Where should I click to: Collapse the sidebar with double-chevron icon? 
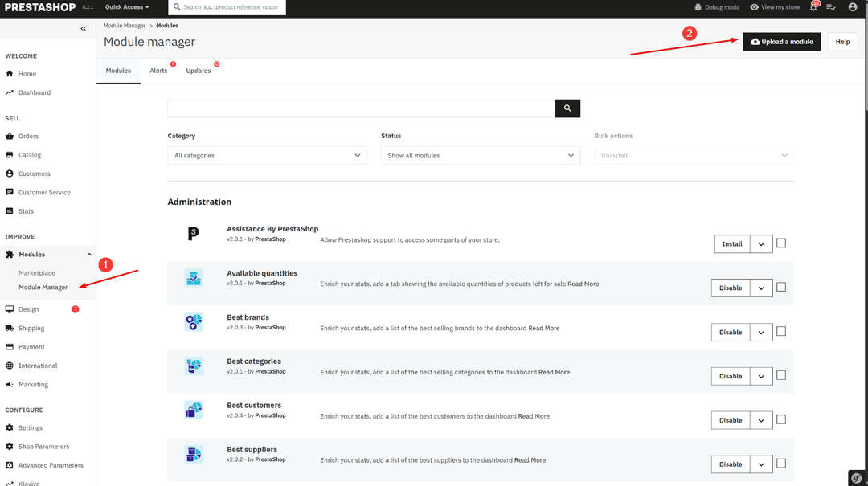pos(84,29)
